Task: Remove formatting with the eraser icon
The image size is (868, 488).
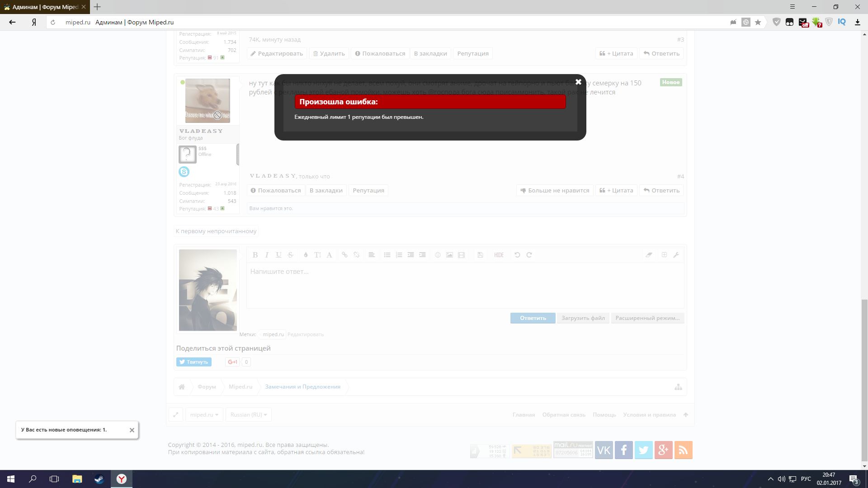Action: pos(649,255)
